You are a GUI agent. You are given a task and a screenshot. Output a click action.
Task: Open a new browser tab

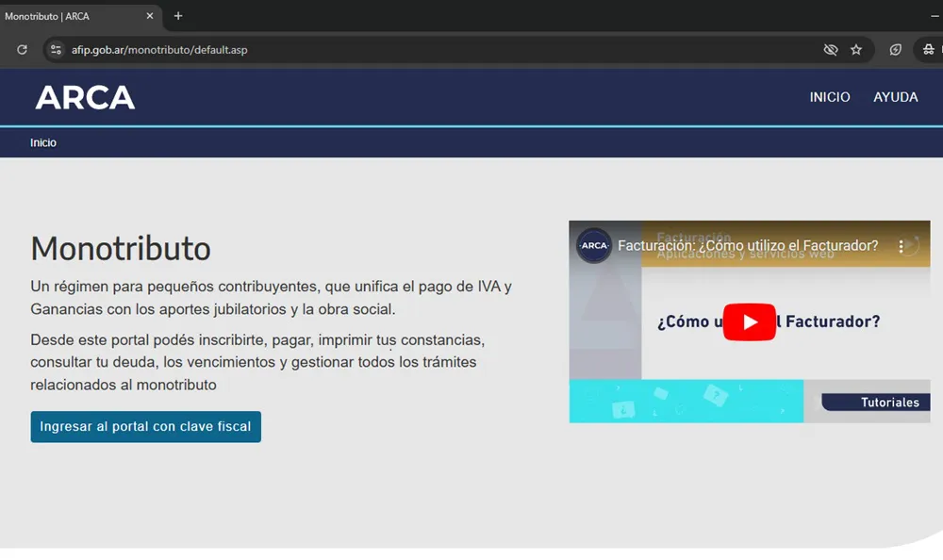tap(178, 16)
